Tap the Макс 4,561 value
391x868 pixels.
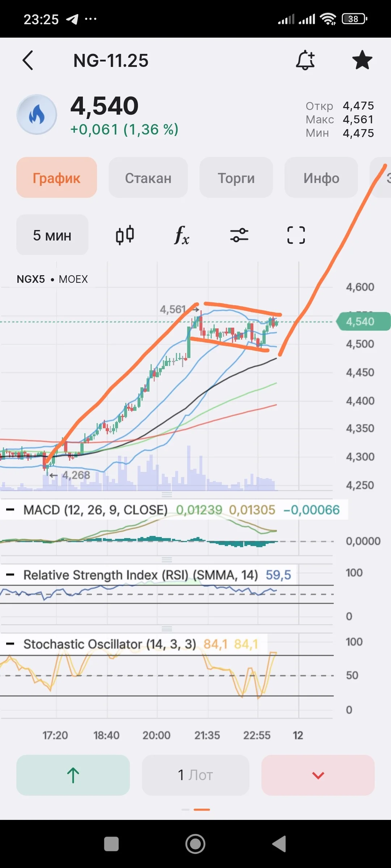340,119
